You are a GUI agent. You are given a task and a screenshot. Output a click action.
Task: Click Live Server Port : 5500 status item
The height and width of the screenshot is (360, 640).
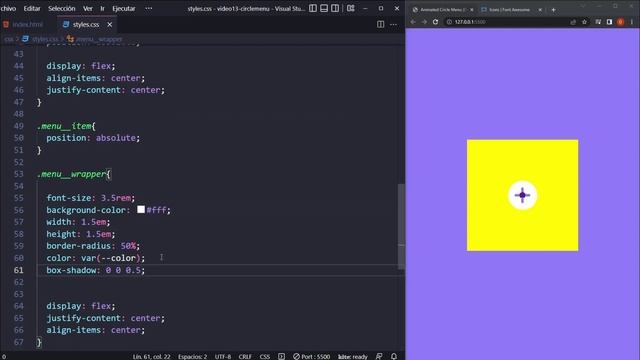[311, 356]
